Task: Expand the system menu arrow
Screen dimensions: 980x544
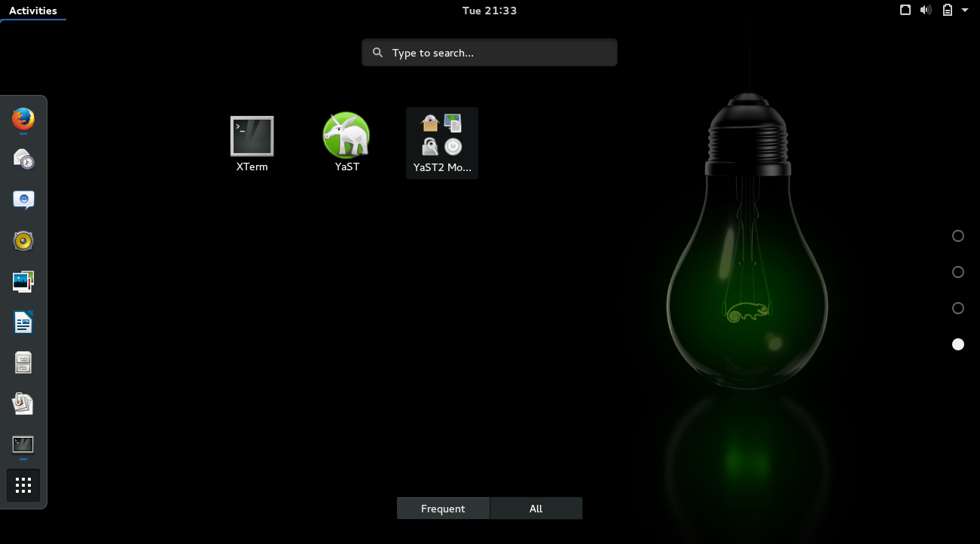Action: 965,11
